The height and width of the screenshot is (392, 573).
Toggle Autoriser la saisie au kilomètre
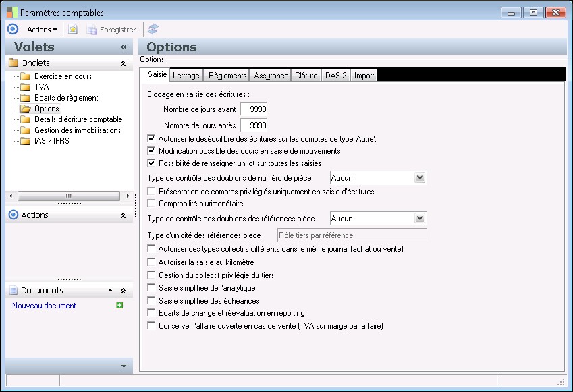point(152,262)
